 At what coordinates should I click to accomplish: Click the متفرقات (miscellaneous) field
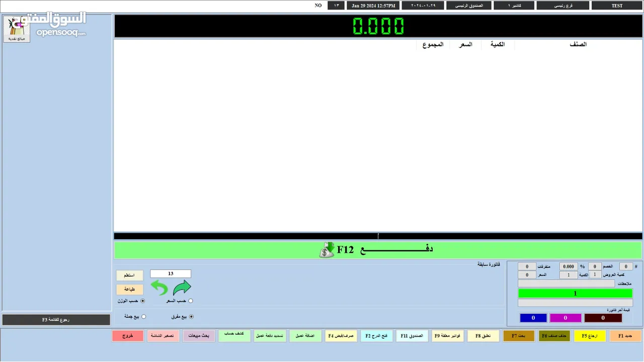527,266
